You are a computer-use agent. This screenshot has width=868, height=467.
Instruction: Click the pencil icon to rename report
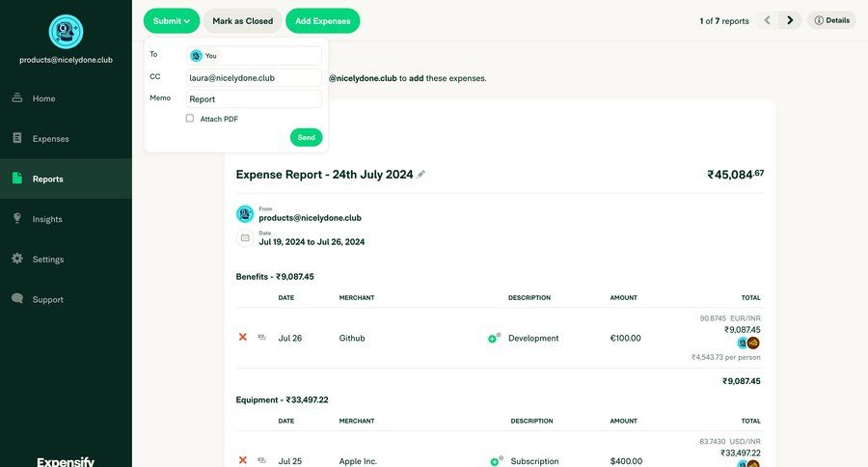421,175
